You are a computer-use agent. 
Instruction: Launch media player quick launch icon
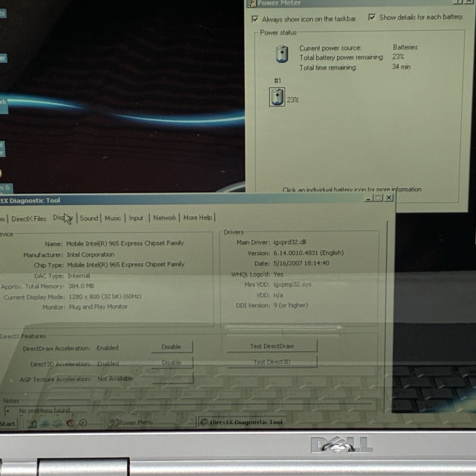(x=83, y=423)
